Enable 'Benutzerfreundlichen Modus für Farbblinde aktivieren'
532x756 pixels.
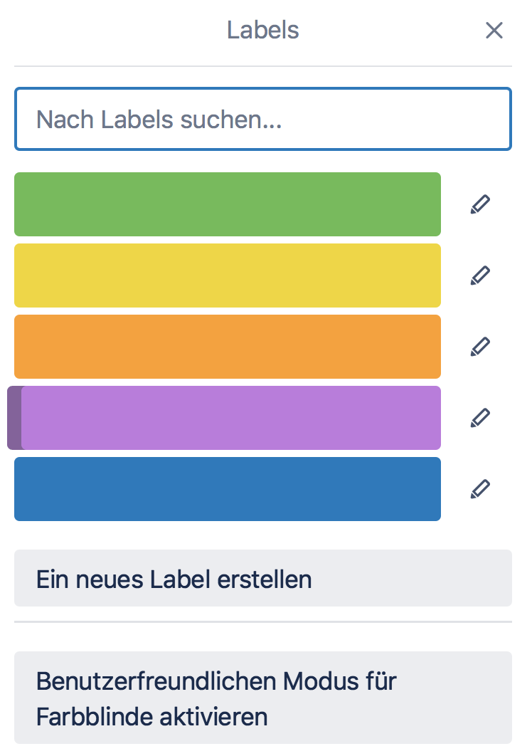coord(263,698)
